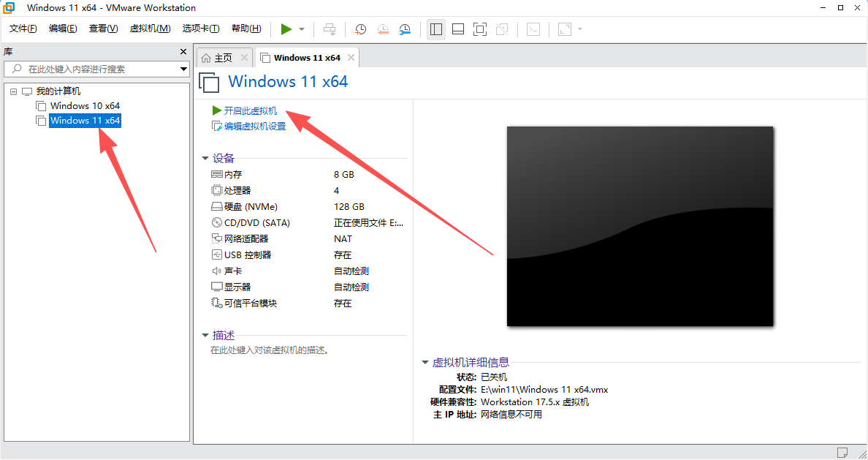Image resolution: width=868 pixels, height=460 pixels.
Task: Click the Workstation 17.5.x 虚拟机 compatibility value
Action: 535,401
